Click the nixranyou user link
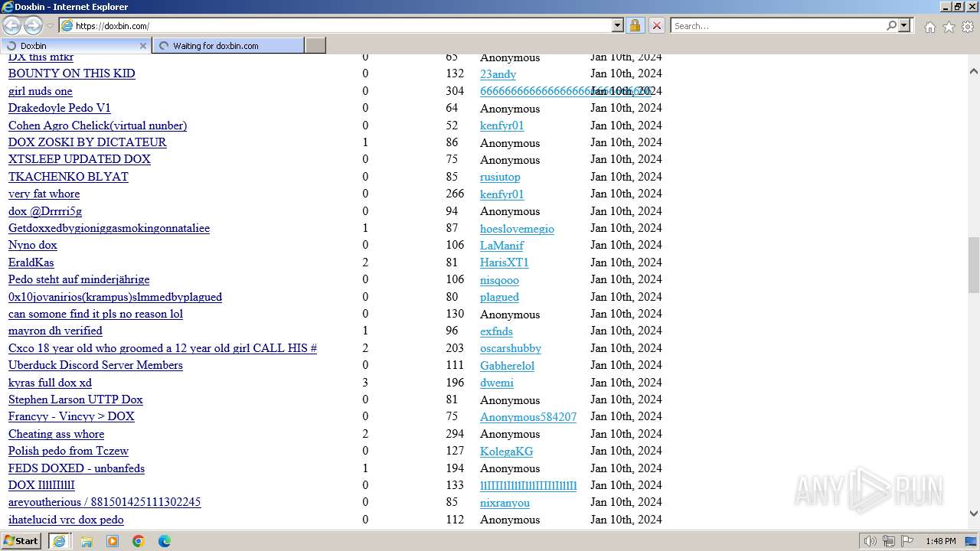 [x=505, y=503]
